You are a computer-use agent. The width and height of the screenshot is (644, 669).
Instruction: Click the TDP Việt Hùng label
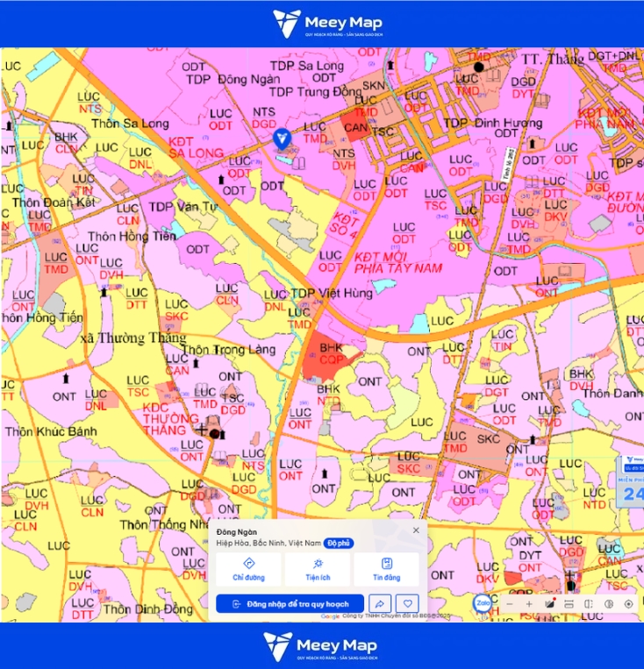[x=332, y=293]
